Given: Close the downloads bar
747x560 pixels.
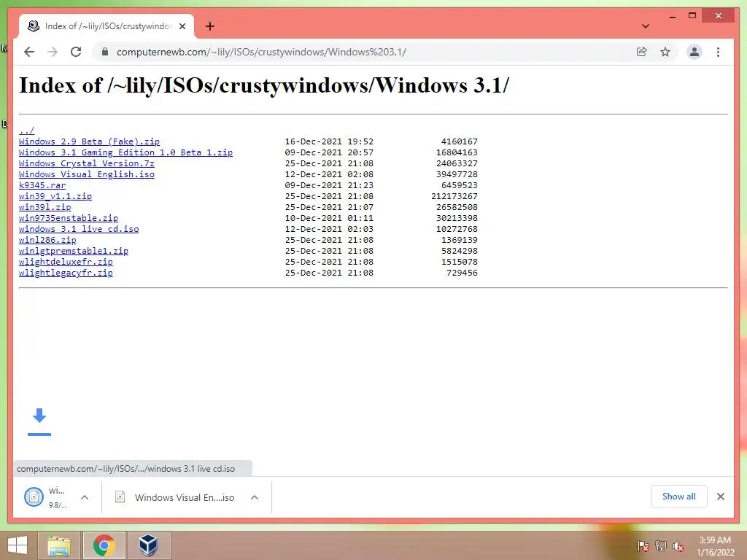Looking at the screenshot, I should [x=721, y=497].
